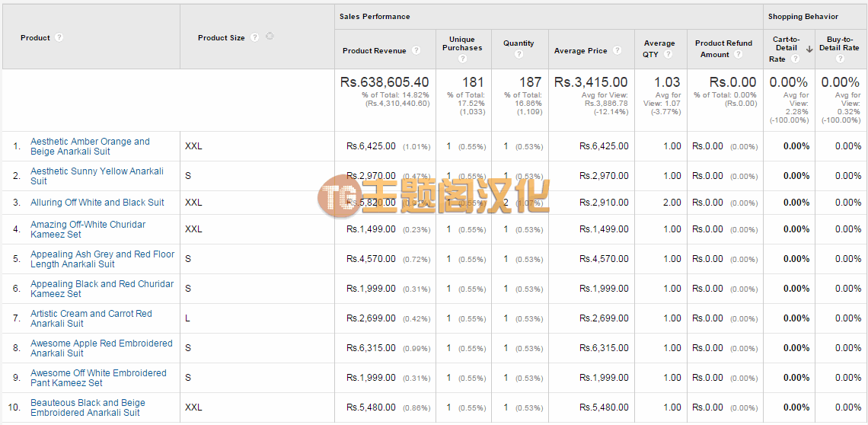Sort table by Average Price column

[x=581, y=50]
